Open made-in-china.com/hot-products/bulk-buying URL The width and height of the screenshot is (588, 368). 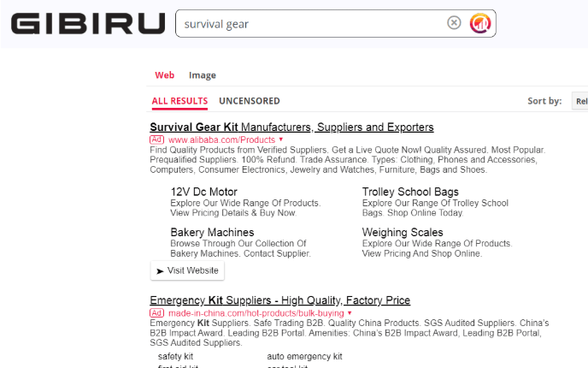pyautogui.click(x=256, y=313)
